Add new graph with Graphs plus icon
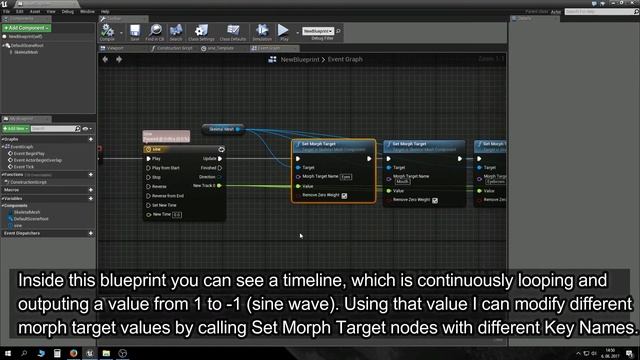The width and height of the screenshot is (640, 360). pyautogui.click(x=91, y=139)
